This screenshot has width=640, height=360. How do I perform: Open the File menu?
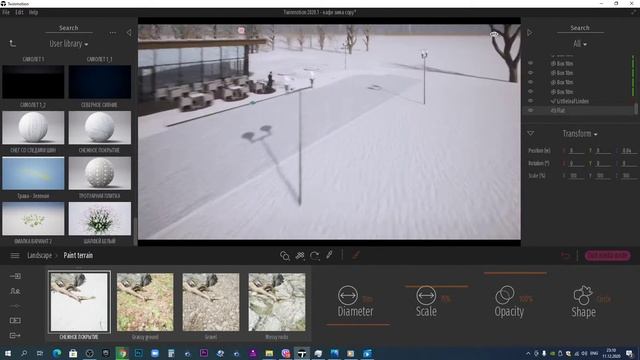6,12
